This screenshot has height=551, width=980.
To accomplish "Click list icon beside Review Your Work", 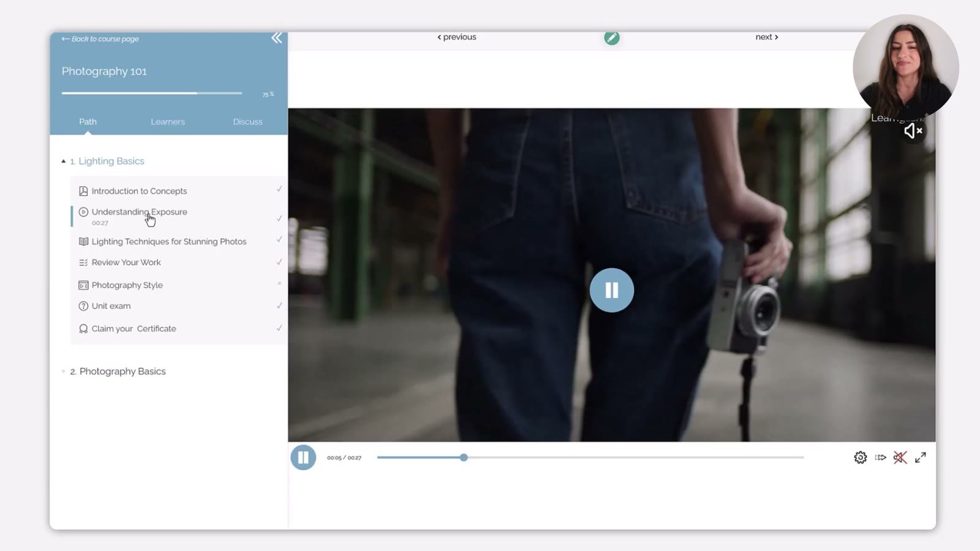I will (x=83, y=262).
